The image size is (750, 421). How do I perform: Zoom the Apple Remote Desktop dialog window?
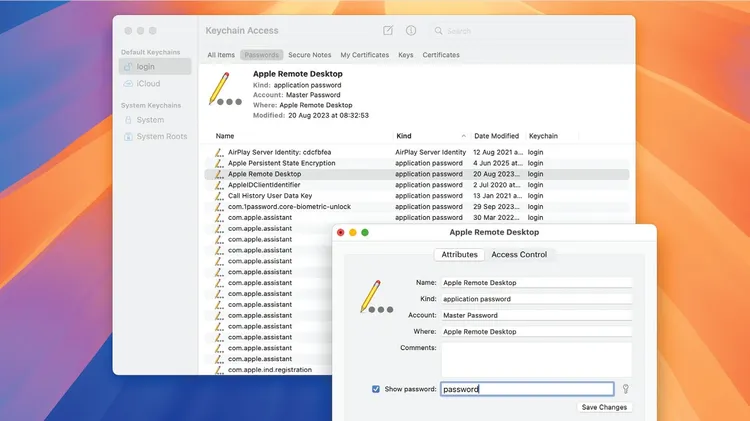tap(365, 233)
